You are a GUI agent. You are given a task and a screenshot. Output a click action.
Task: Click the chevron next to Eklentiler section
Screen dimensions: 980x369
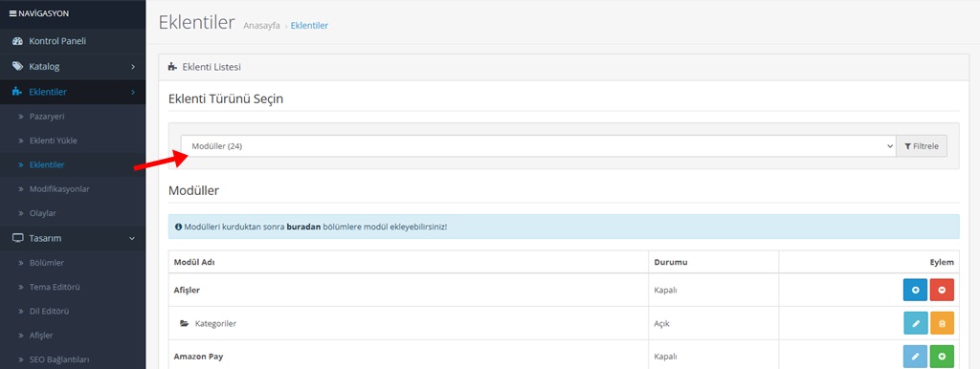(x=132, y=92)
